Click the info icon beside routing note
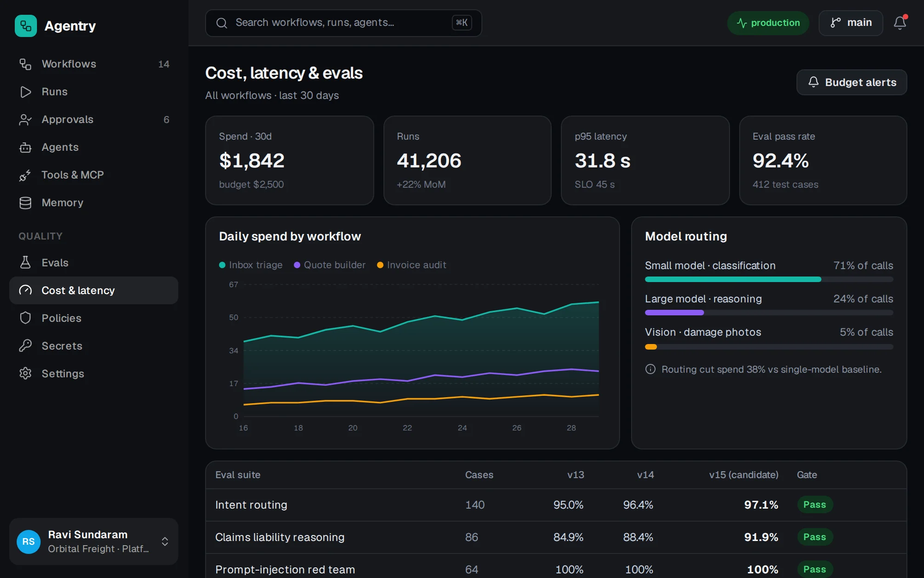The width and height of the screenshot is (924, 578). click(650, 369)
